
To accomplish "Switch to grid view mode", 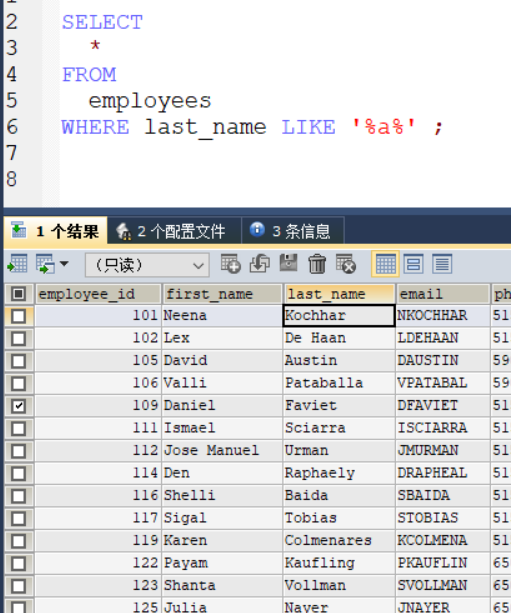I will pyautogui.click(x=385, y=264).
